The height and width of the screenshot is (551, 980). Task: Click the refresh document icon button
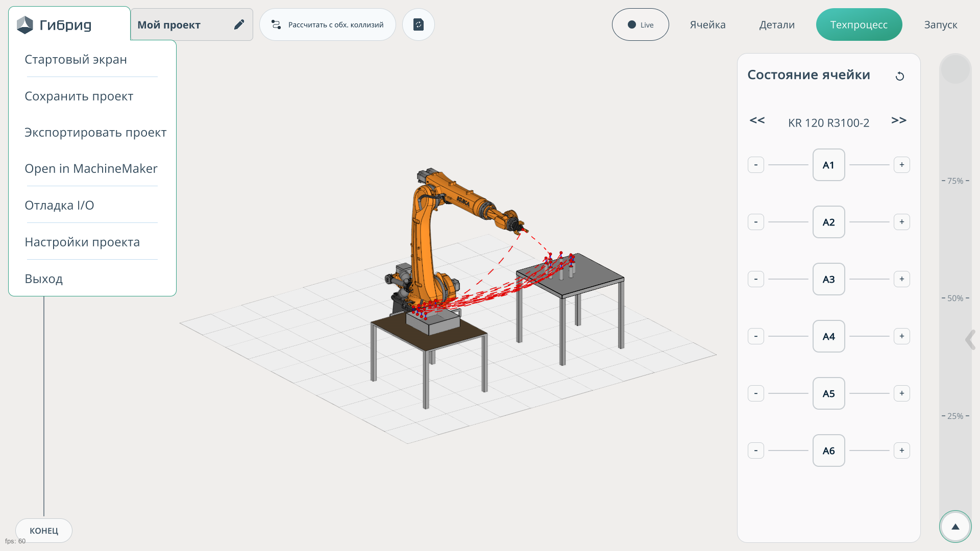tap(418, 24)
